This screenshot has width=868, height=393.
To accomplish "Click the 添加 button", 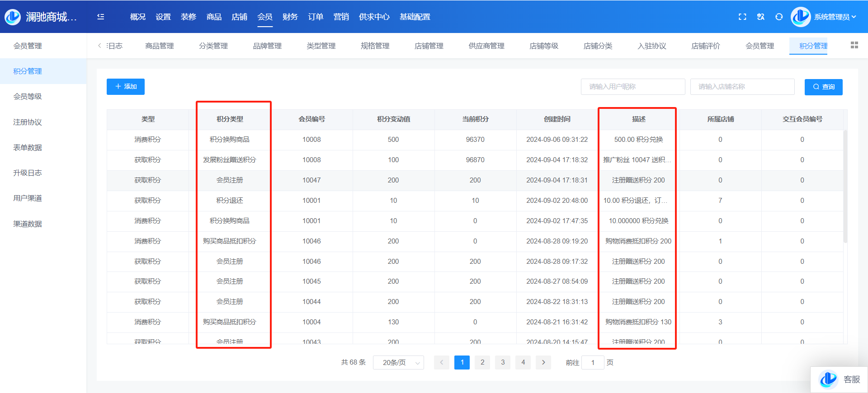I will (126, 87).
